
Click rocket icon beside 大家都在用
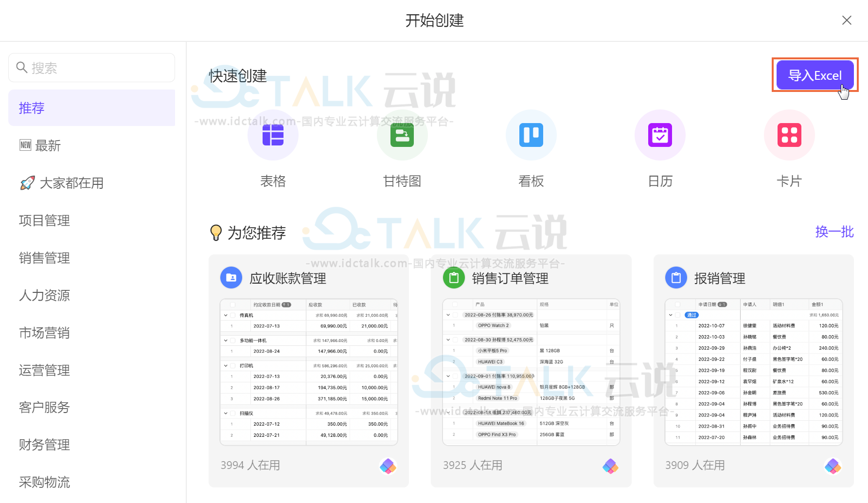27,183
